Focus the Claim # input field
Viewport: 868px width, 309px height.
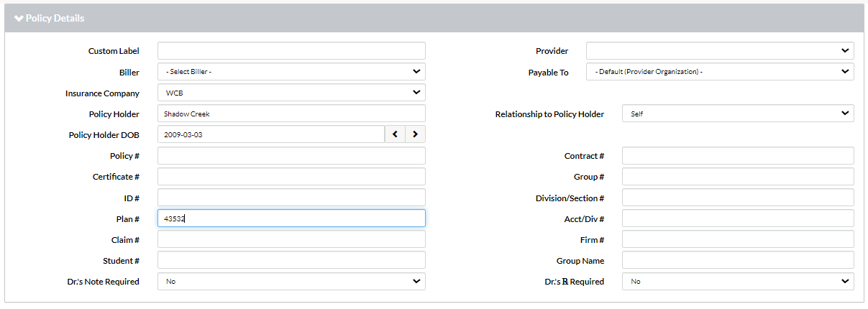291,239
